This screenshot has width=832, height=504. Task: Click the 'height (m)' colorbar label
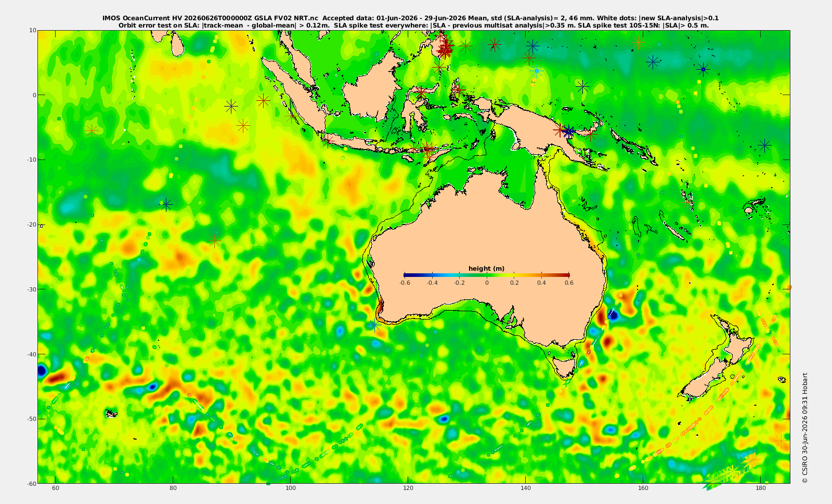click(x=486, y=269)
